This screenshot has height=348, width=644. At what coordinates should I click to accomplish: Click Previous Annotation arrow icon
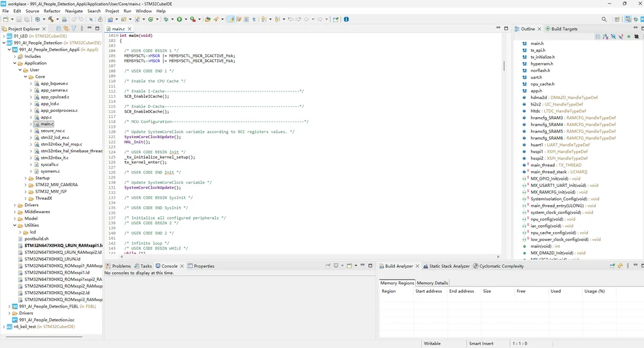coord(277,19)
